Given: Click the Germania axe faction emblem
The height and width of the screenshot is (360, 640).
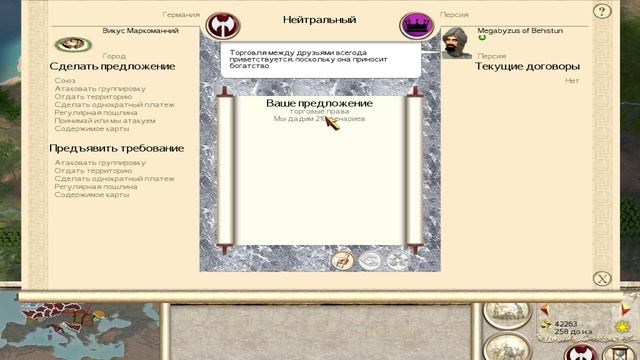Looking at the screenshot, I should click(x=223, y=26).
